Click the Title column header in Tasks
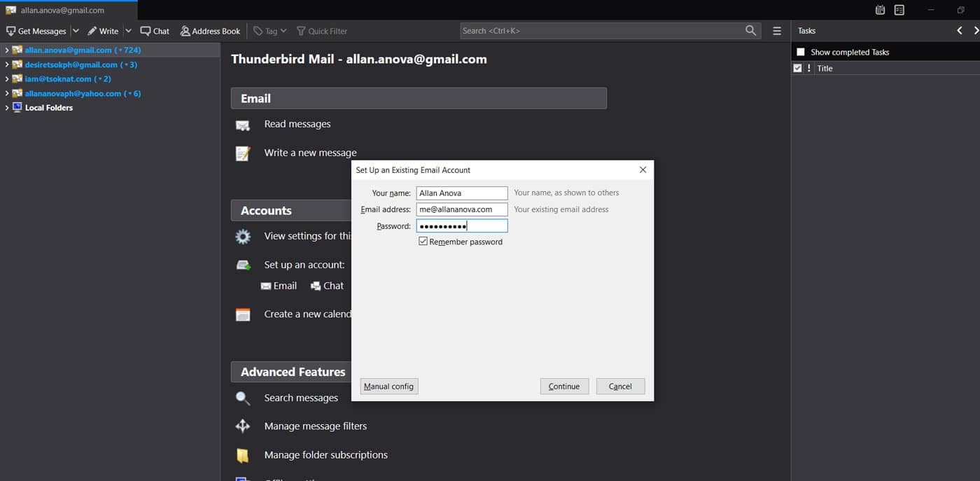Image resolution: width=980 pixels, height=481 pixels. [897, 68]
